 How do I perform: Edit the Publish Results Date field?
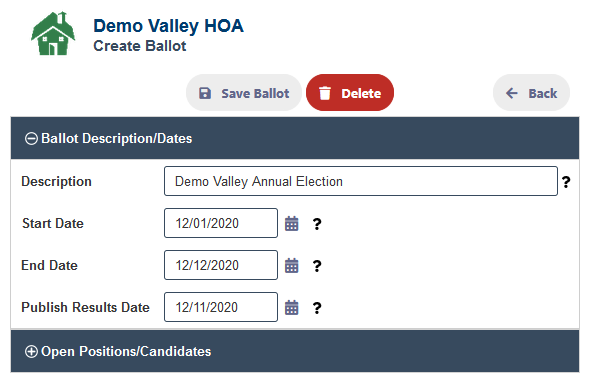pyautogui.click(x=221, y=307)
